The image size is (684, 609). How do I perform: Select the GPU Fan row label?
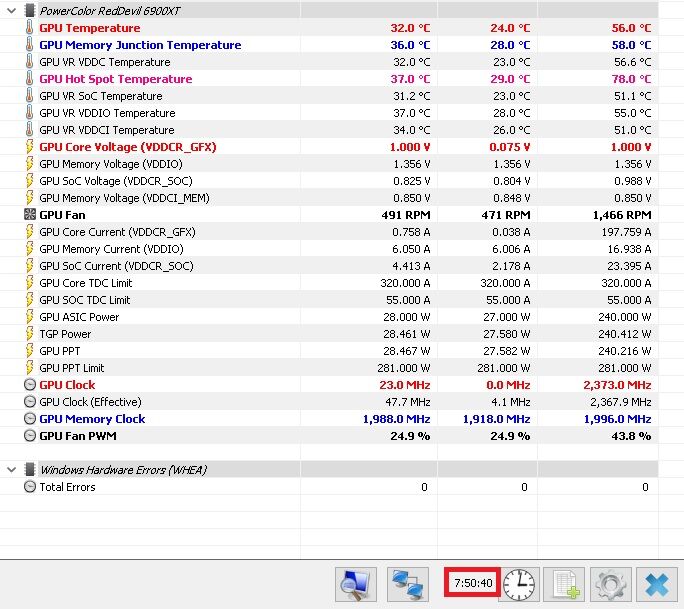pos(62,215)
